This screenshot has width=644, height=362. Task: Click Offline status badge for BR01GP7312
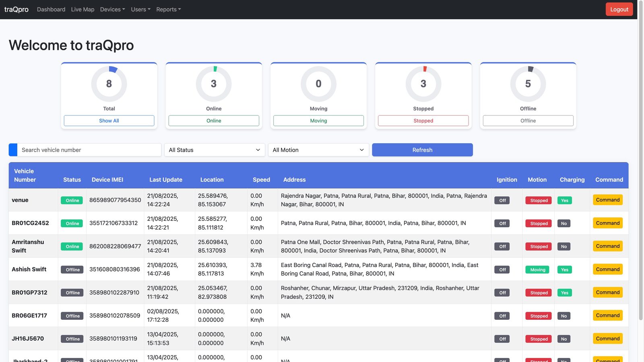(x=72, y=293)
